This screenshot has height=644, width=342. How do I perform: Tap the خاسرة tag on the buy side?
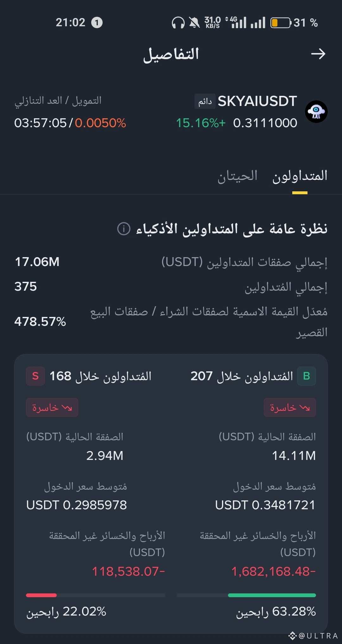[290, 407]
